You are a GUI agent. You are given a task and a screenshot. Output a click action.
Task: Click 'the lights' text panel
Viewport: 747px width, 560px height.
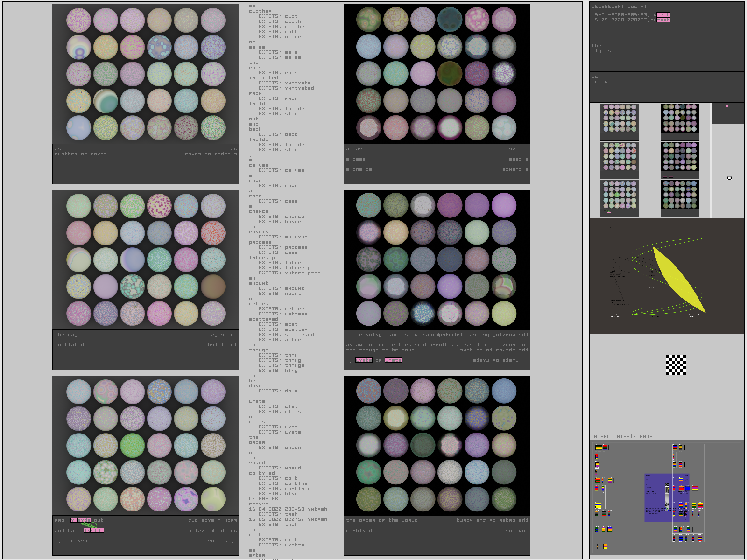[x=666, y=56]
